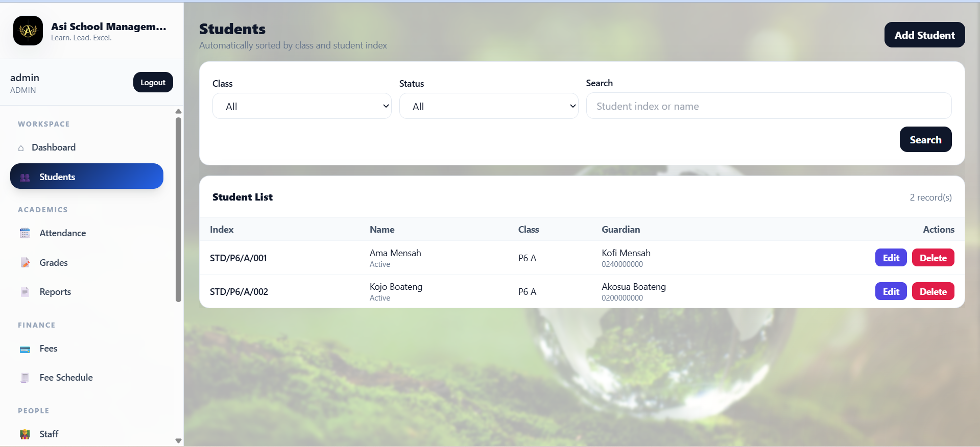Click the Students people icon in sidebar
The height and width of the screenshot is (447, 980).
[25, 177]
